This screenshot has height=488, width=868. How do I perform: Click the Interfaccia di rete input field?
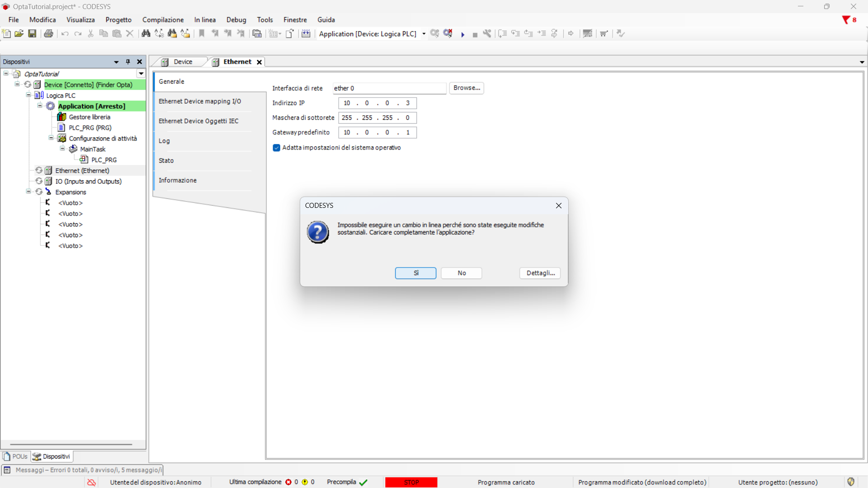pos(389,88)
